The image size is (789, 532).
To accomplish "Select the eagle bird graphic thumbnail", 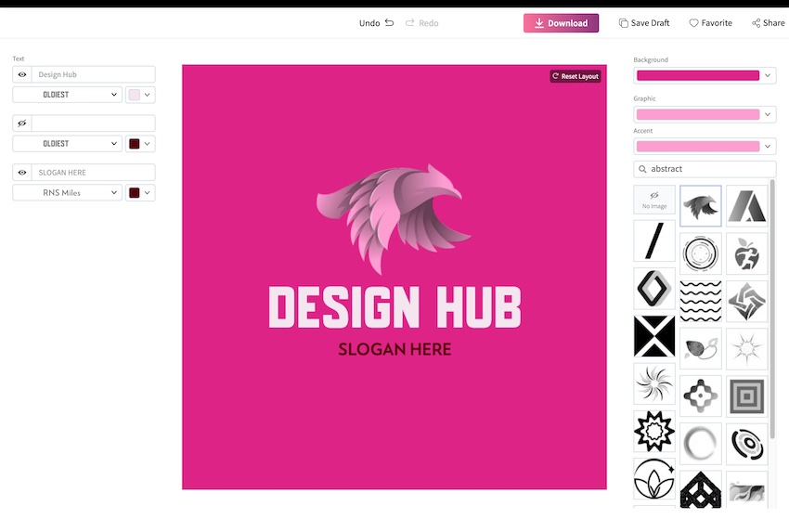I will click(x=701, y=206).
